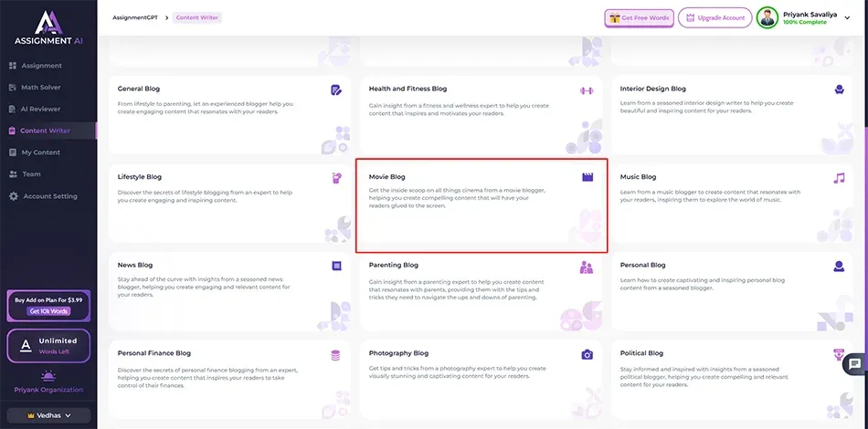Go to AI Reviewer in the sidebar
This screenshot has height=429, width=868.
pyautogui.click(x=40, y=109)
